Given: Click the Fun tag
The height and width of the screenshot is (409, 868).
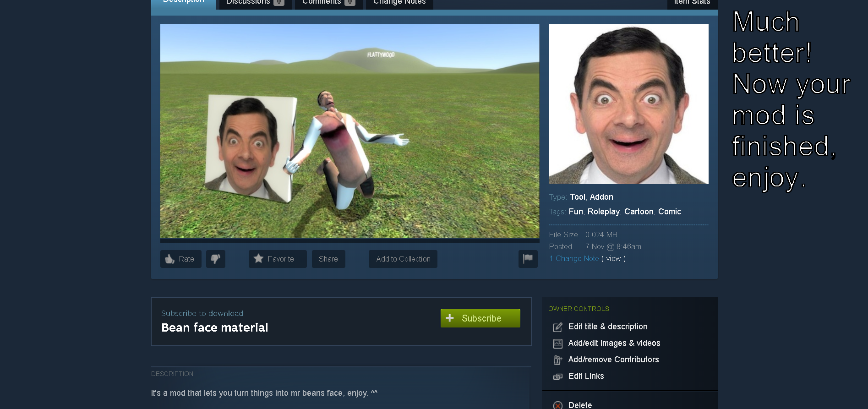Looking at the screenshot, I should click(576, 212).
